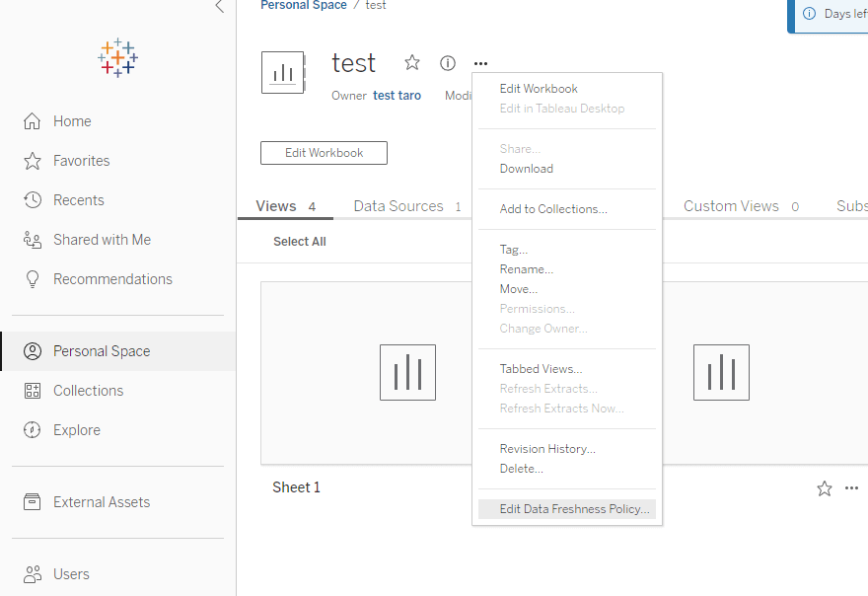
Task: Click the Tableau logo in the sidebar
Action: pyautogui.click(x=118, y=57)
